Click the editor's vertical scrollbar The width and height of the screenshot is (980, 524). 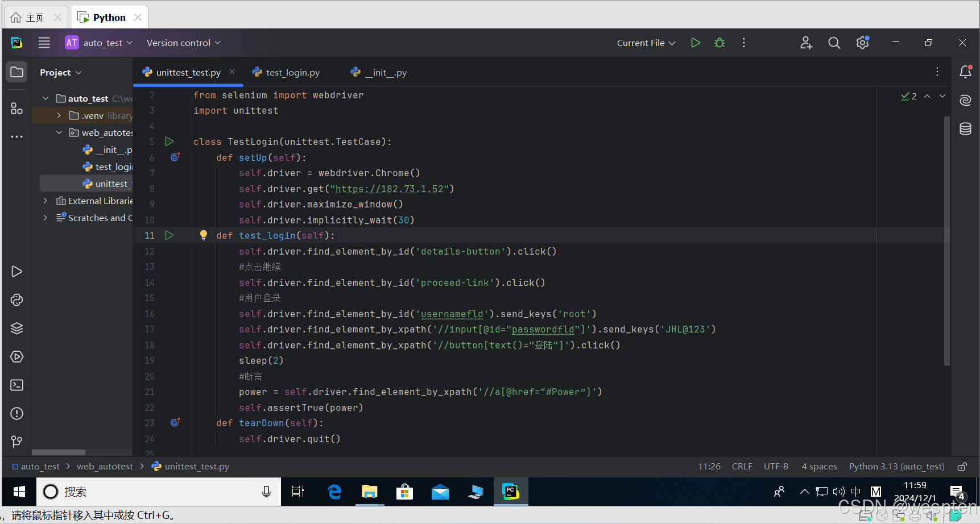(946, 239)
